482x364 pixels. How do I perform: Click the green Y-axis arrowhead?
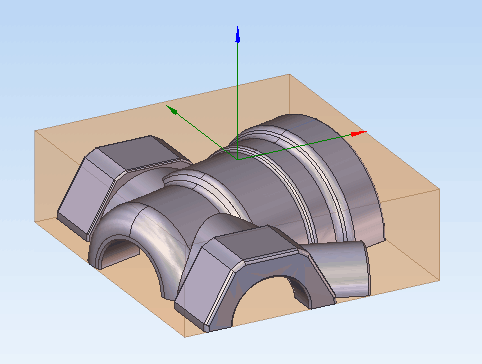point(172,110)
